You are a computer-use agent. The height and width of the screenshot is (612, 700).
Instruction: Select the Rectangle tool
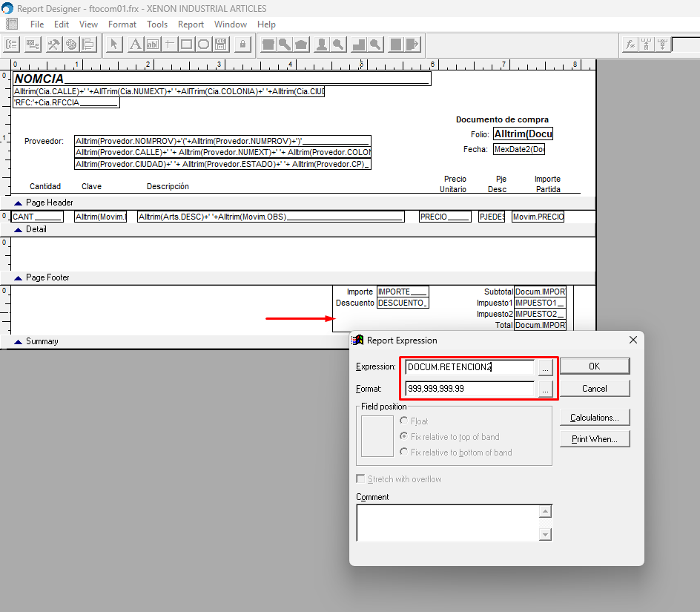point(187,45)
